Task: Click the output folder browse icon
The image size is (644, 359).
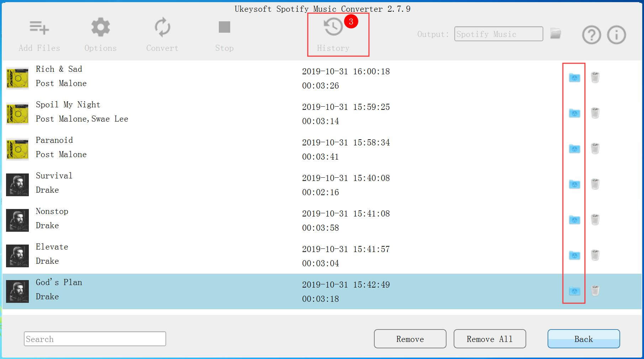Action: [x=555, y=34]
